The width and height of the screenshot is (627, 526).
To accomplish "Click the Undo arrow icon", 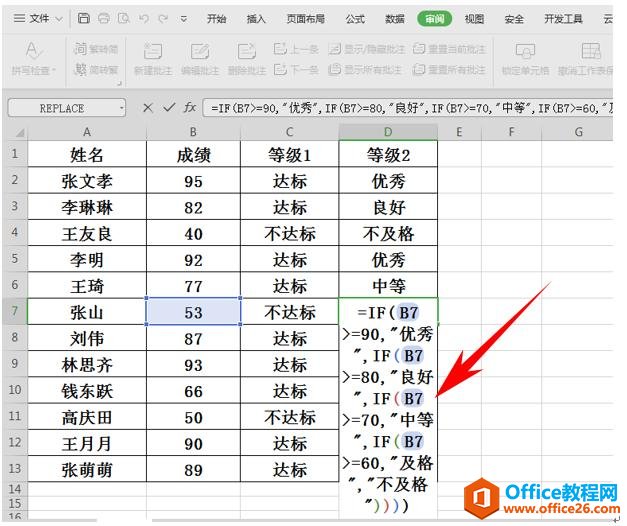I will click(x=144, y=18).
